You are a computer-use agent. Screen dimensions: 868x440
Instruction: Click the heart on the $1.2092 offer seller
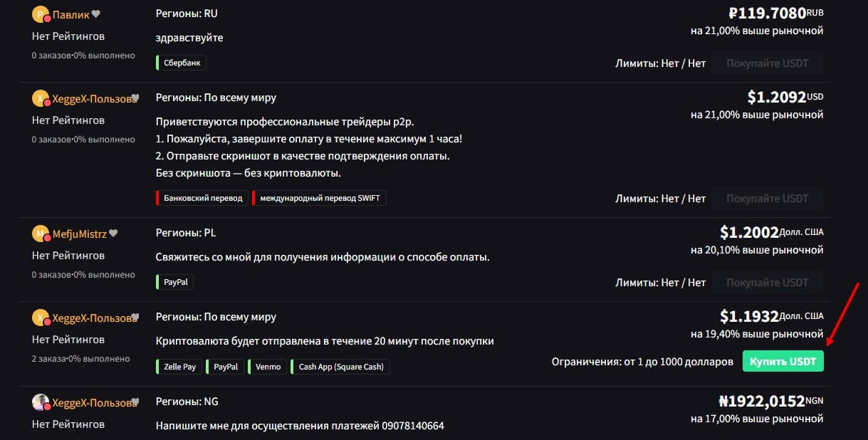click(135, 98)
